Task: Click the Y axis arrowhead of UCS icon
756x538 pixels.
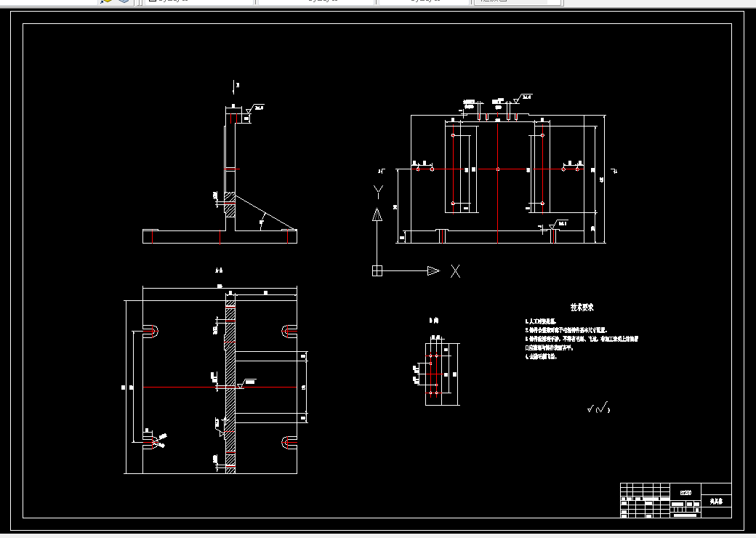Action: click(377, 214)
